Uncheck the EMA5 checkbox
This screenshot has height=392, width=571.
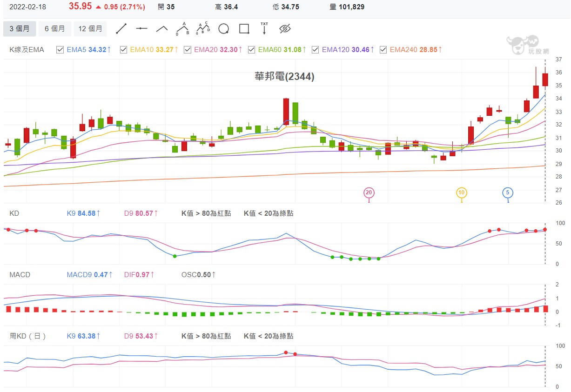pos(60,49)
